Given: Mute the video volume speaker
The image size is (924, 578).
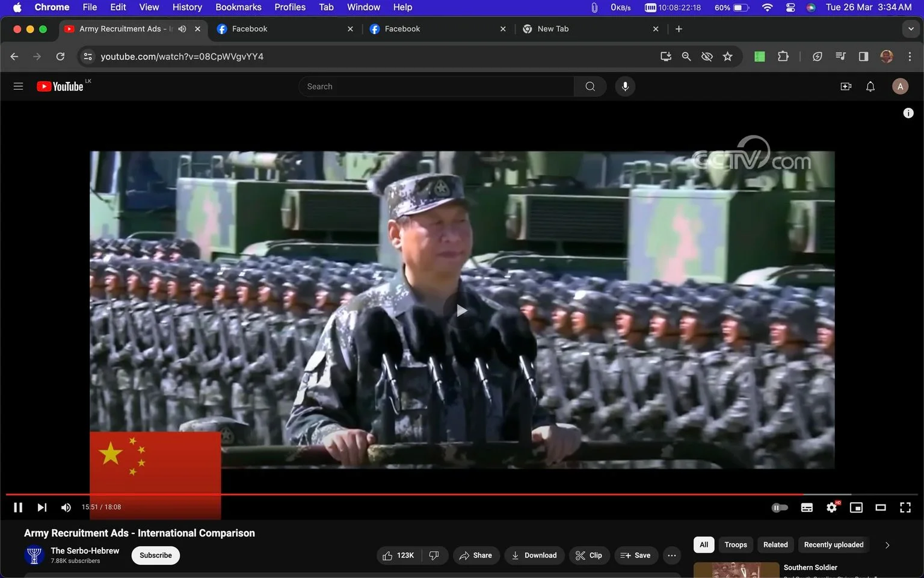Looking at the screenshot, I should coord(66,508).
